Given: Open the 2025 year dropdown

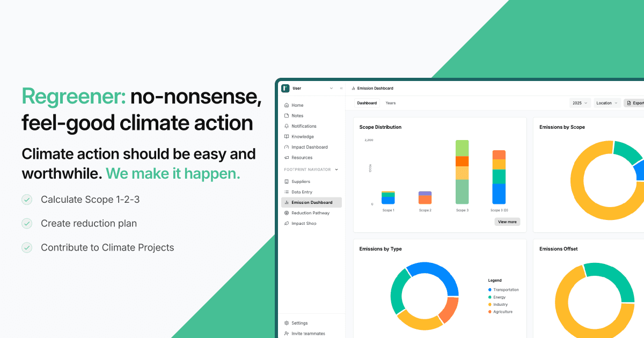Looking at the screenshot, I should pos(580,102).
